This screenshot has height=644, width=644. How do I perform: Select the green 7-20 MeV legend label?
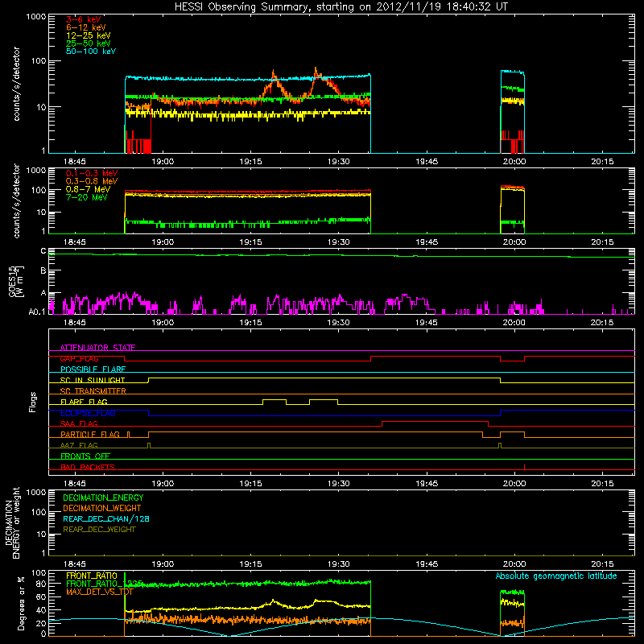[86, 197]
